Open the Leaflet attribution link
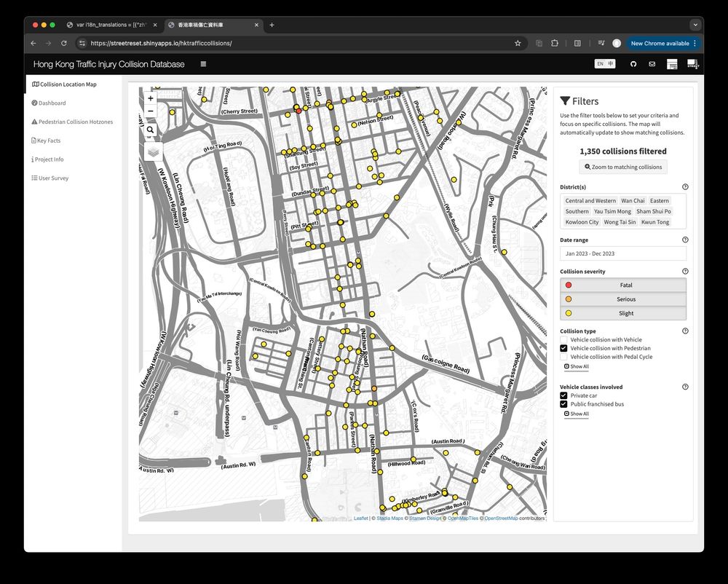 pos(361,518)
